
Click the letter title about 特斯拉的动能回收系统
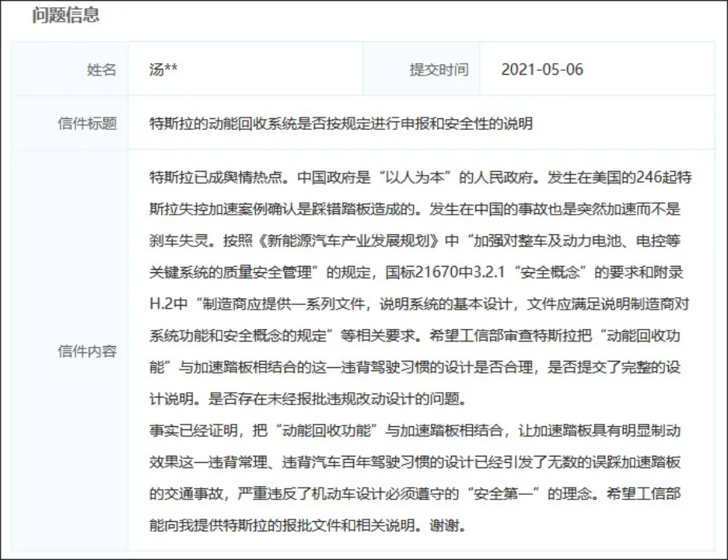coord(341,124)
